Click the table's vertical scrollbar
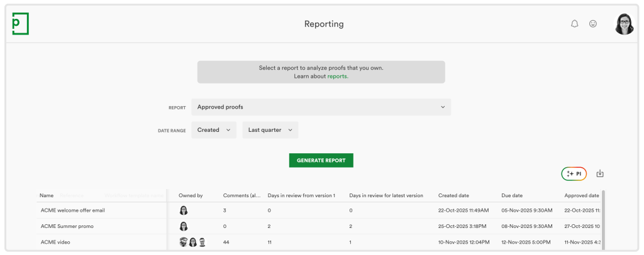The width and height of the screenshot is (644, 255). (x=603, y=220)
